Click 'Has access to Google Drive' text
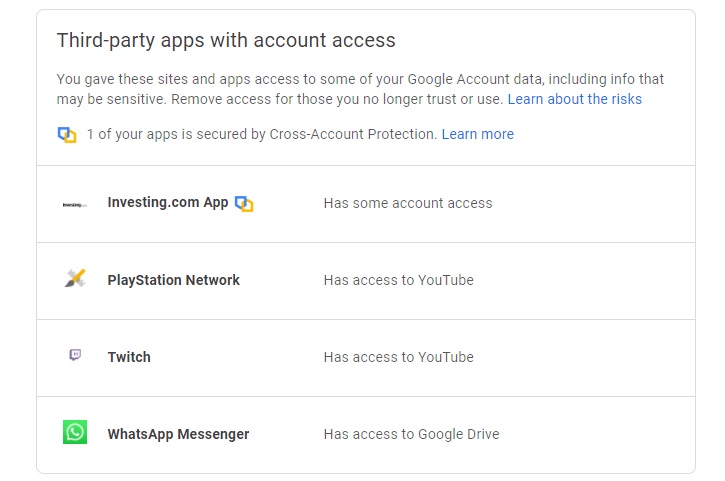This screenshot has width=725, height=481. [410, 434]
